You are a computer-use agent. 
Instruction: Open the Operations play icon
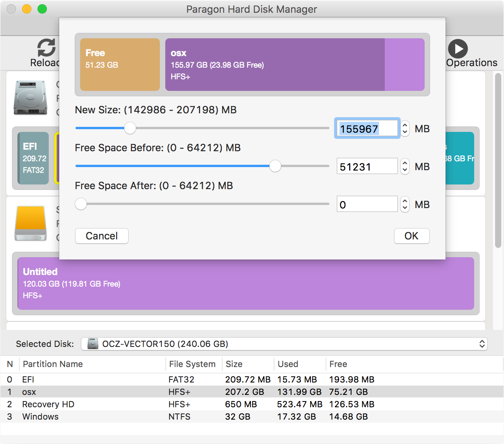pos(458,49)
